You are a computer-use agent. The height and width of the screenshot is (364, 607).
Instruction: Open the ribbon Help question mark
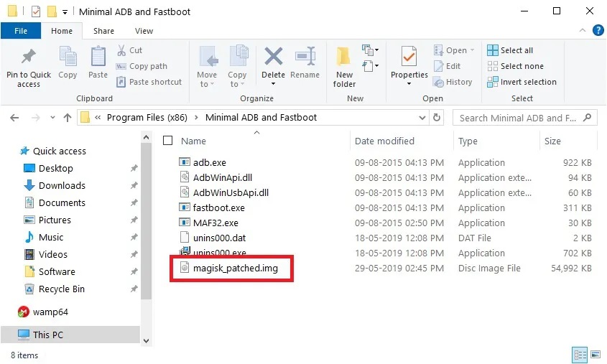(598, 31)
